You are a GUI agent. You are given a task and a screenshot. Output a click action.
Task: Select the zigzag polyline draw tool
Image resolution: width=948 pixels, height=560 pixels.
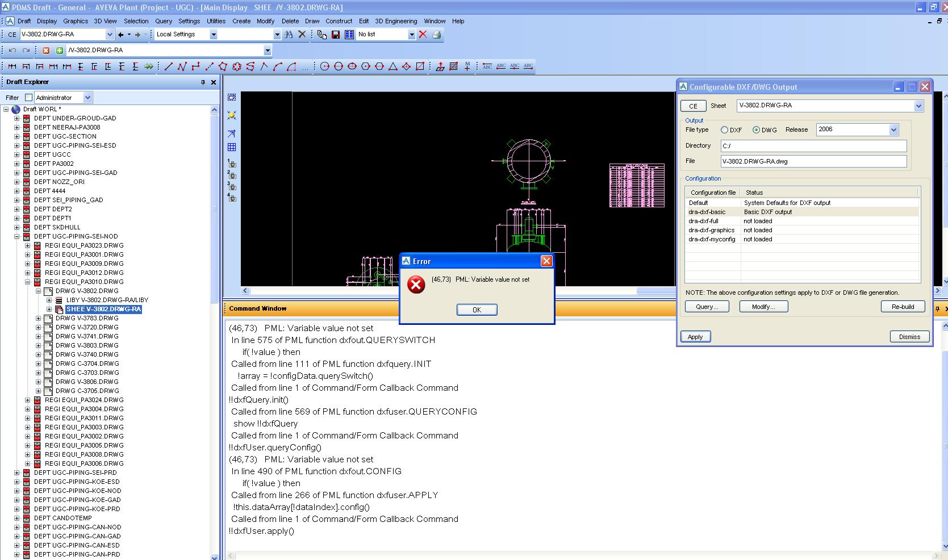pyautogui.click(x=182, y=66)
